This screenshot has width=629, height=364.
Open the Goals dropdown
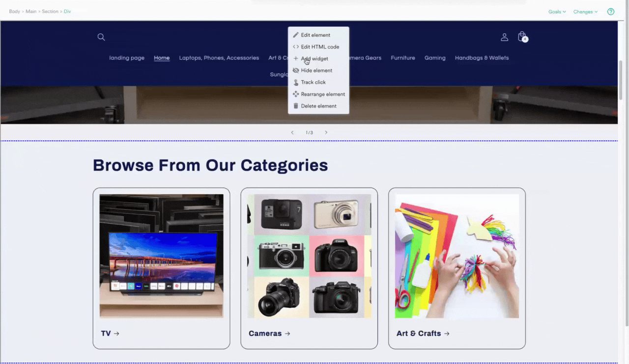point(557,11)
